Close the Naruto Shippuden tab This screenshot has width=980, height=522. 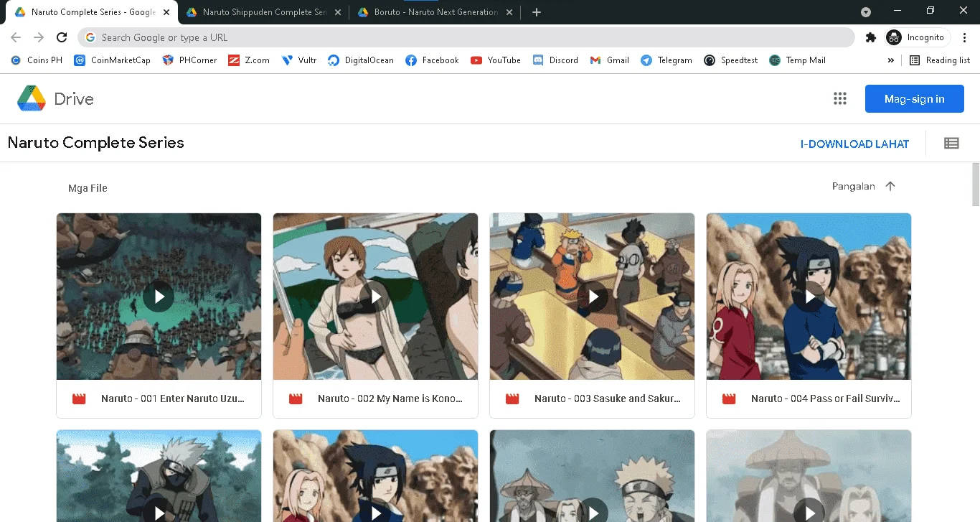[x=336, y=12]
